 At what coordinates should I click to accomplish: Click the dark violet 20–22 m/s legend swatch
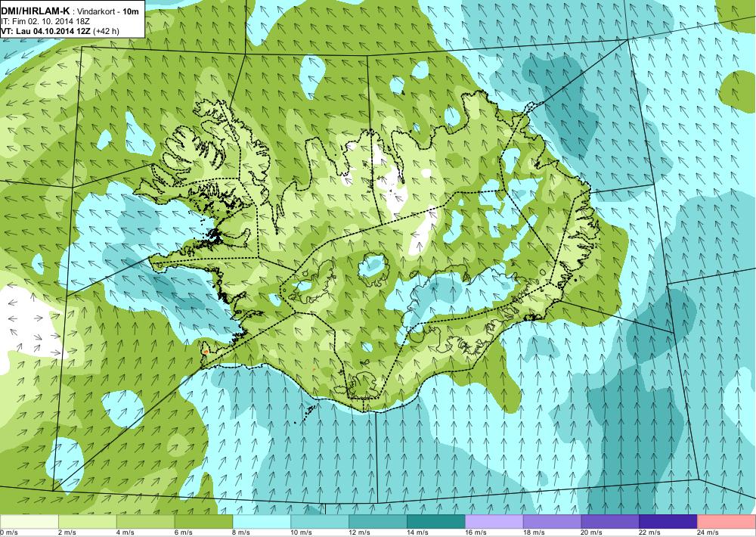pos(610,521)
